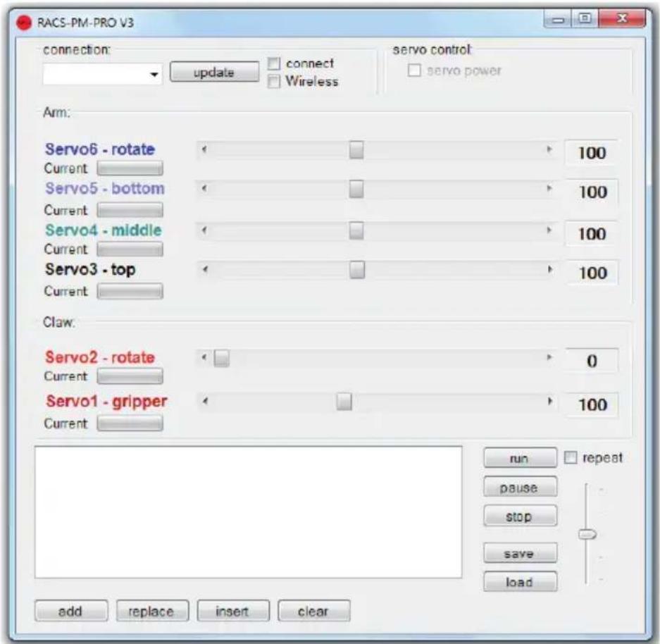
Task: Click the Servo5 Current indicator bar
Action: (x=130, y=210)
